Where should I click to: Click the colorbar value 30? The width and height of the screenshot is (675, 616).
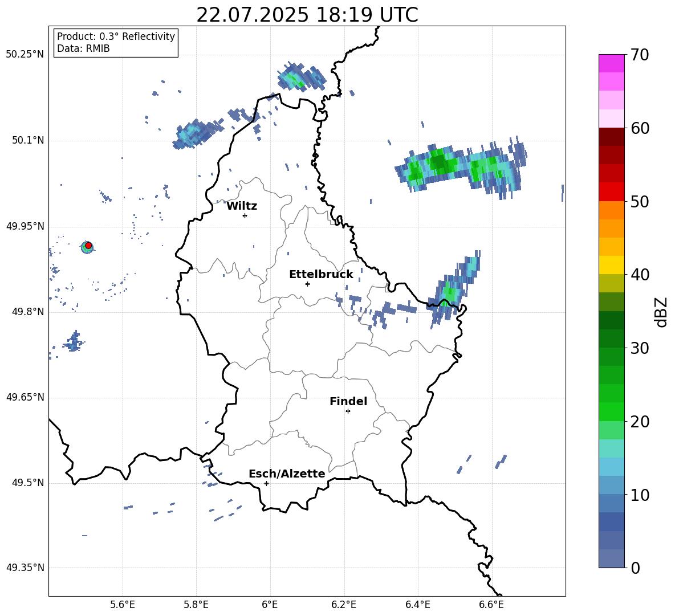tap(640, 348)
